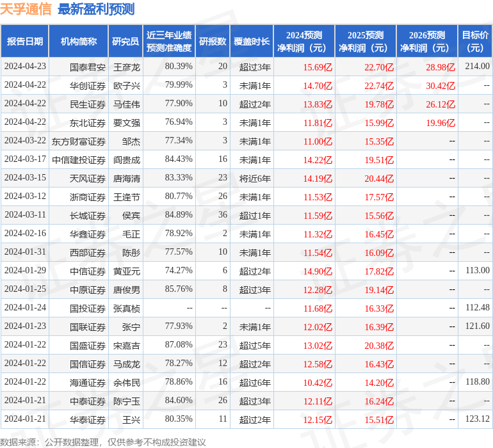Select the 2024预测净利润 column header
This screenshot has height=448, width=493.
[304, 41]
